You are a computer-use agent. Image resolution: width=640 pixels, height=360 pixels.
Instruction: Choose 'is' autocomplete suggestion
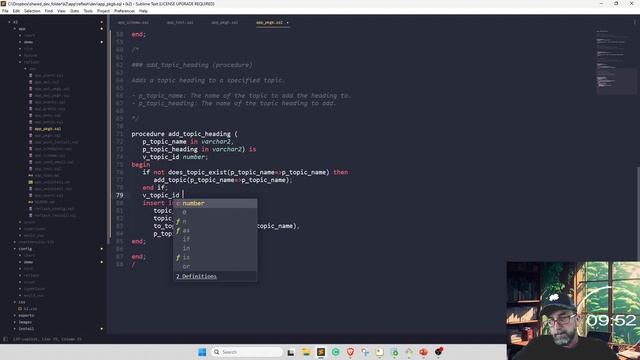(215, 258)
